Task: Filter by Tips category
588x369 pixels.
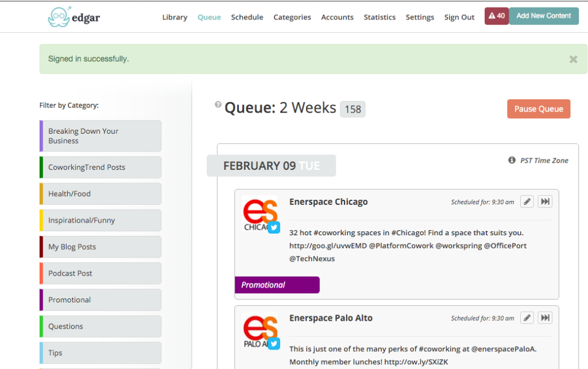Action: point(100,353)
